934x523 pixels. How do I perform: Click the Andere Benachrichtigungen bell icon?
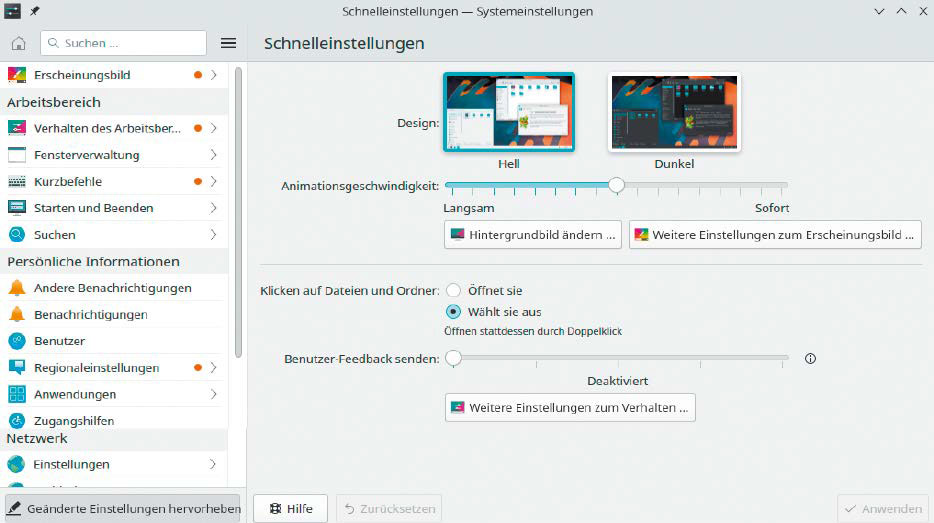point(17,288)
